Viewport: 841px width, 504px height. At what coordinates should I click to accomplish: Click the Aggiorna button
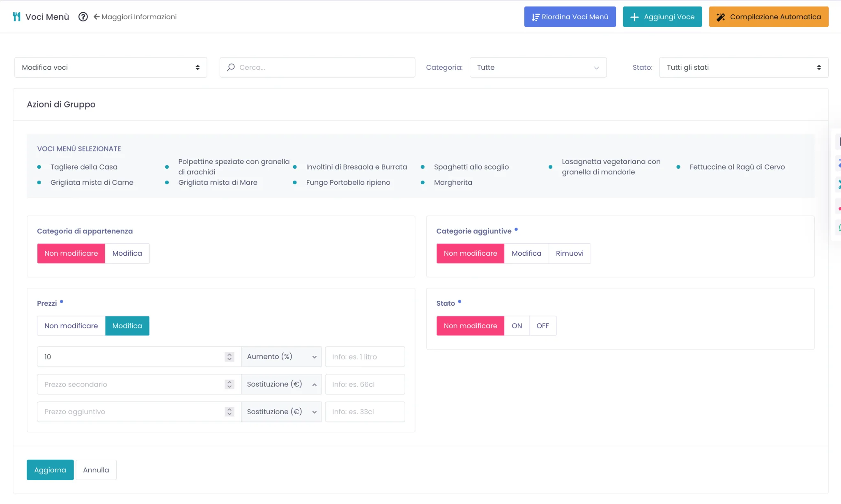50,470
